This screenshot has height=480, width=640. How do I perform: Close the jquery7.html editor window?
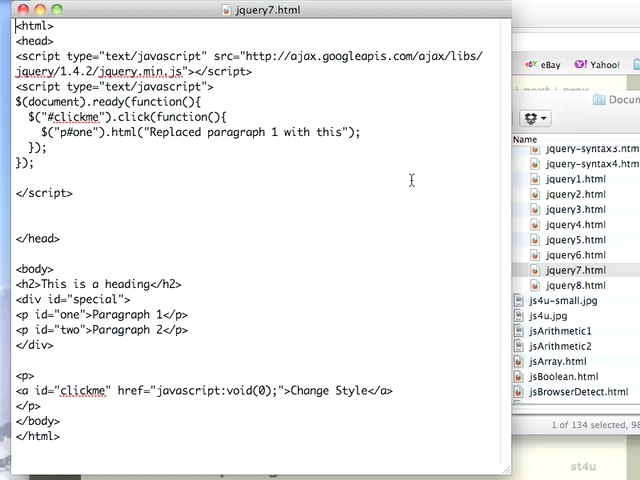23,9
